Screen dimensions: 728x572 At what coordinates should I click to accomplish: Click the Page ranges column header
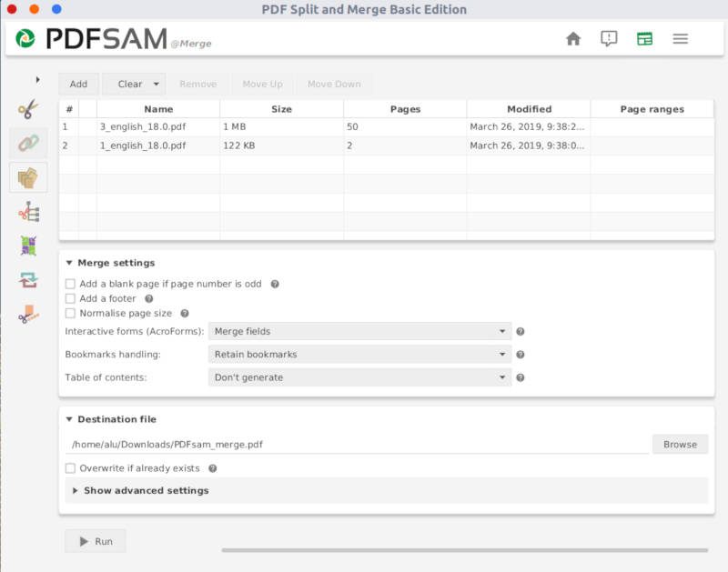pyautogui.click(x=652, y=109)
